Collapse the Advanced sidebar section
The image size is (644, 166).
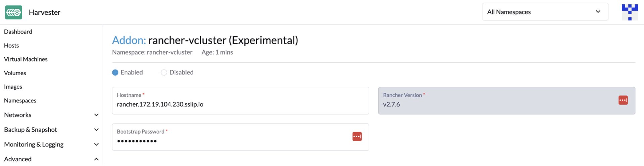pos(96,159)
